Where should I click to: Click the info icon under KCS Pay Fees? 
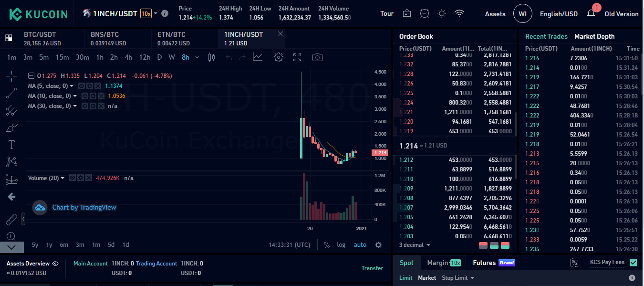point(632,278)
